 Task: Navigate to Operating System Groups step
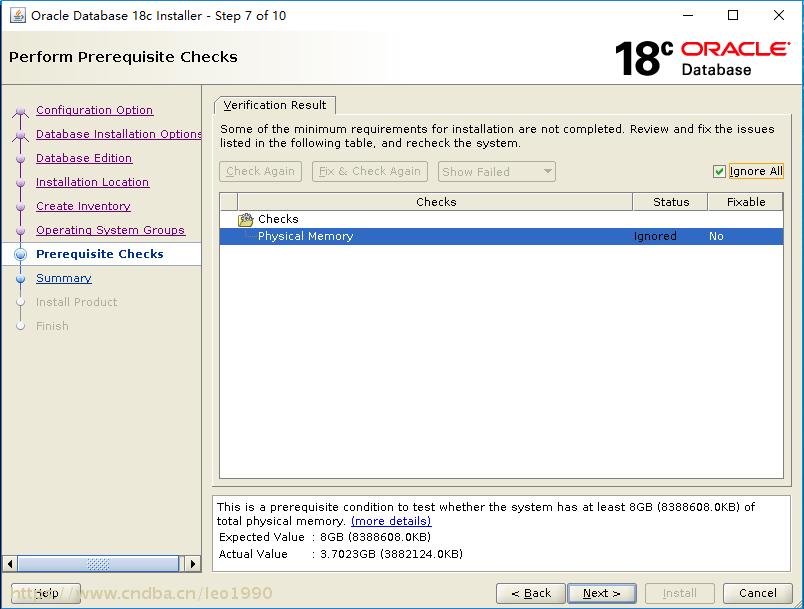(110, 231)
